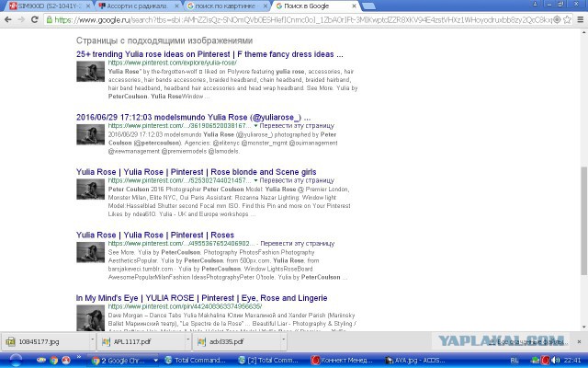This screenshot has height=368, width=588.
Task: Close the SIM900D tab
Action: [88, 6]
